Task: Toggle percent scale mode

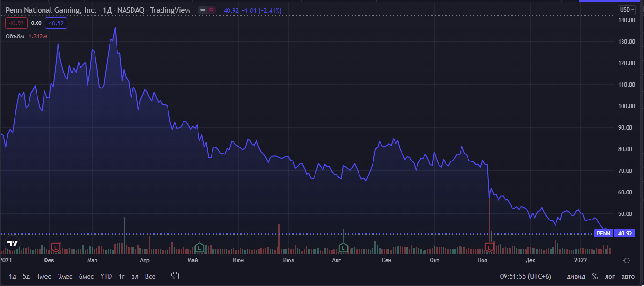Action: (595, 276)
